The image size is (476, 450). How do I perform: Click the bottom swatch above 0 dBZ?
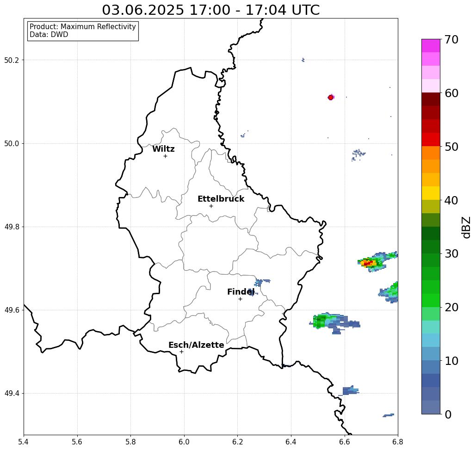431,407
